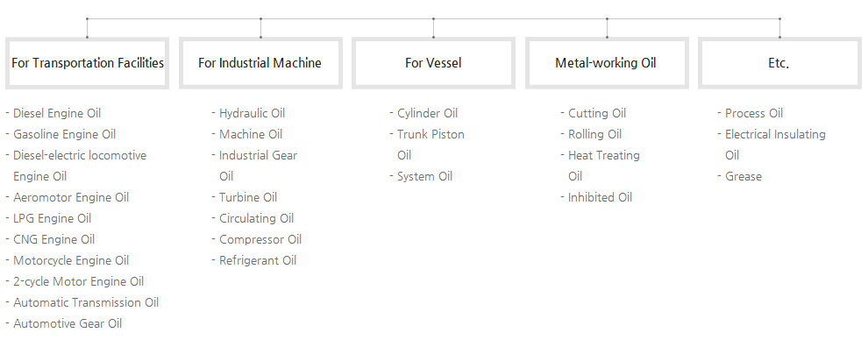Screen dimensions: 868x354
Task: Select Grease under Etc.
Action: tap(743, 176)
